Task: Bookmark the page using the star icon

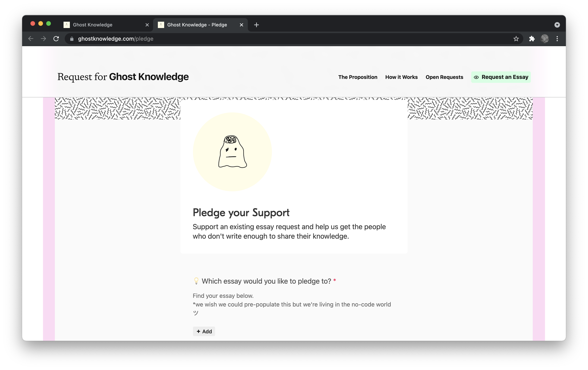Action: (x=516, y=39)
